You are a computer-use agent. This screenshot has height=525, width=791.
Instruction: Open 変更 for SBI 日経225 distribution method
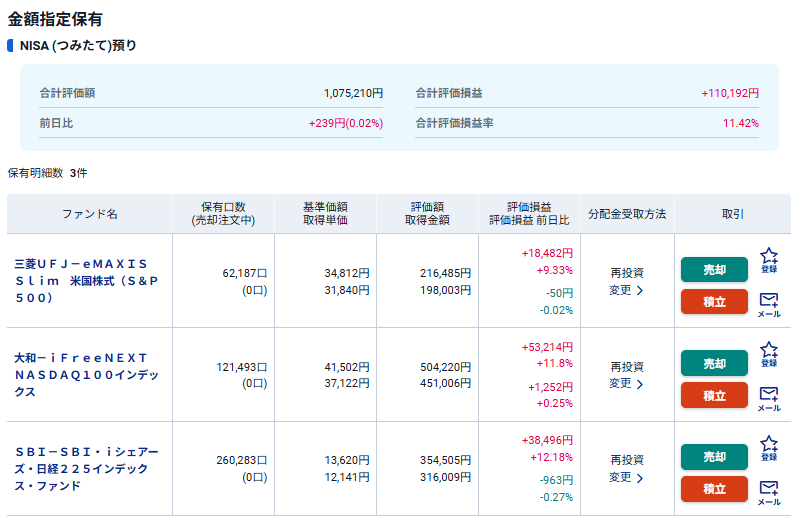[626, 477]
